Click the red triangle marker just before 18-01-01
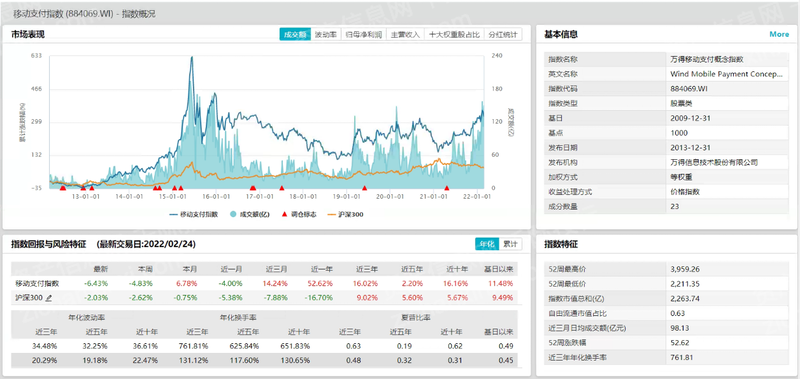The width and height of the screenshot is (800, 379). point(282,188)
